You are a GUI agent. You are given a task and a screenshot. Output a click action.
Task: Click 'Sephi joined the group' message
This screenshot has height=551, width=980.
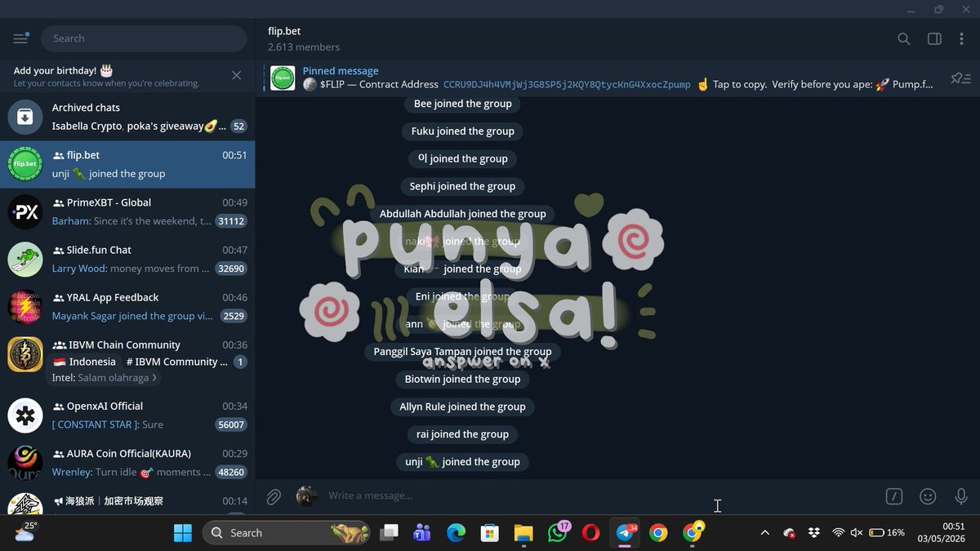click(x=463, y=186)
